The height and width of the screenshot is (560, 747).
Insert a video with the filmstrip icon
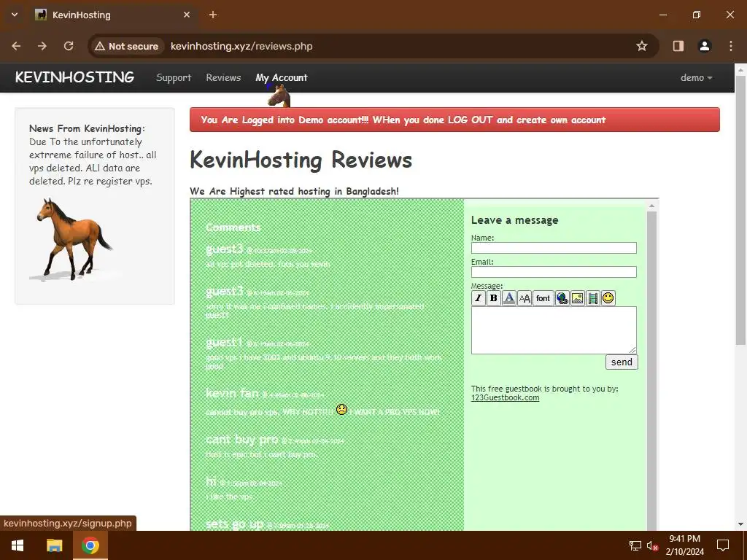pos(592,298)
